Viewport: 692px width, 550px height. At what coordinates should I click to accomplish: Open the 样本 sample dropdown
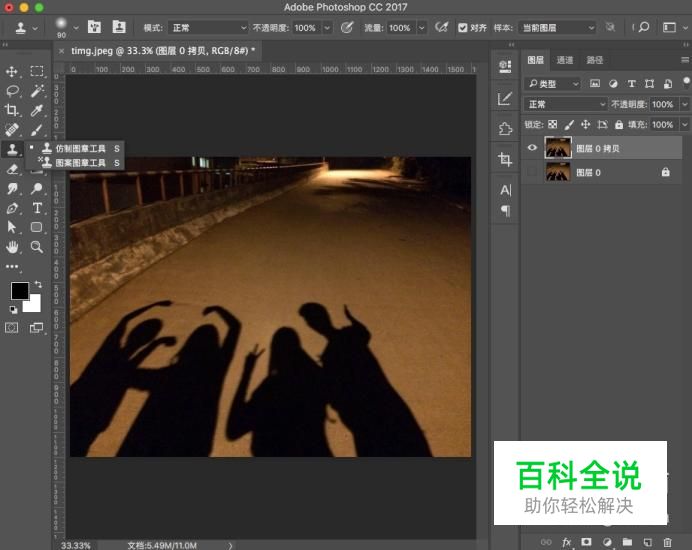click(x=558, y=28)
